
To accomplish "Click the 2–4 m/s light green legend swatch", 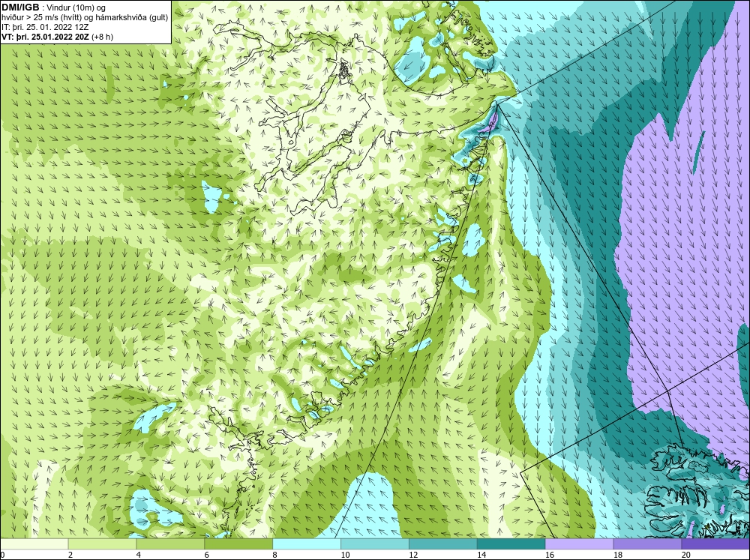I will (102, 544).
